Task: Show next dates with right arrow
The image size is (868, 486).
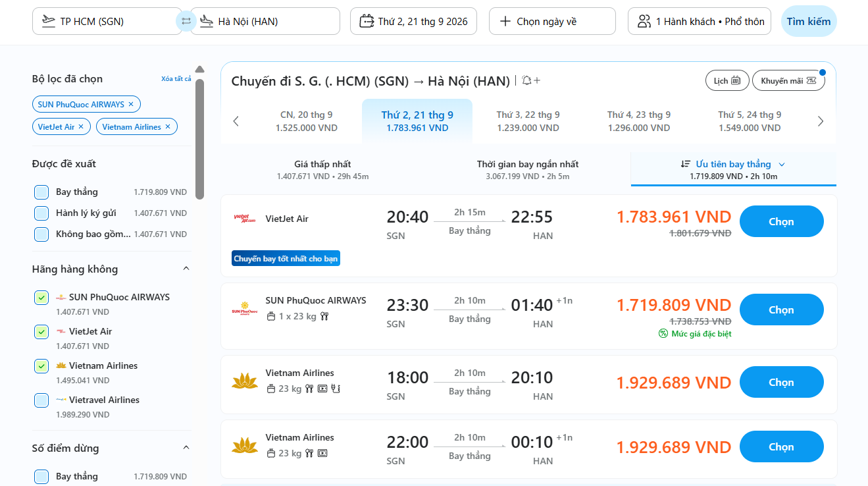Action: point(820,121)
